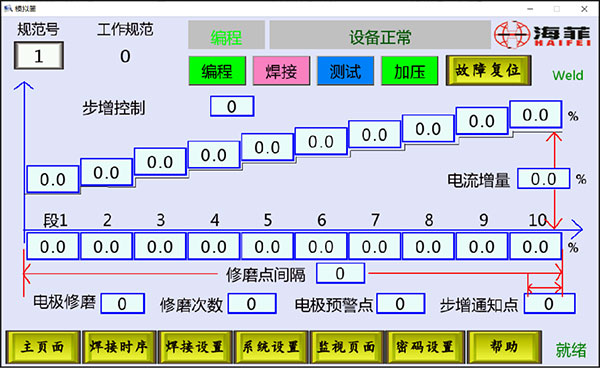Switch to the 焊接时序 page

click(119, 347)
